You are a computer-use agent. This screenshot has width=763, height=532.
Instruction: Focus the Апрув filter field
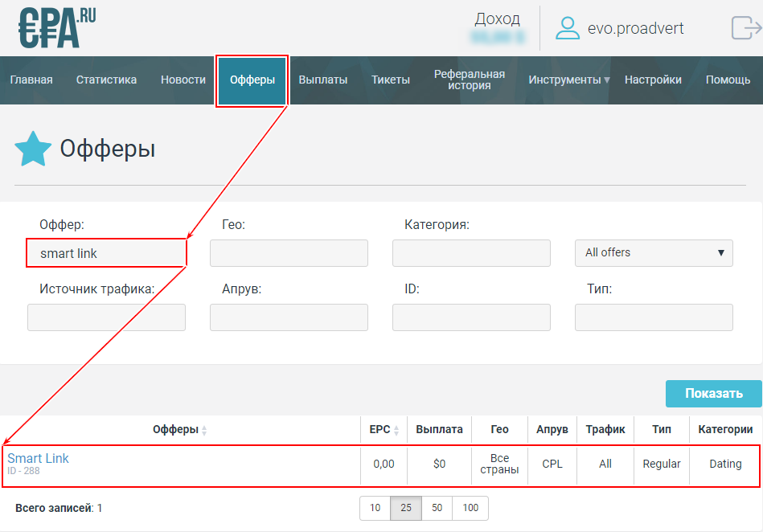(289, 317)
